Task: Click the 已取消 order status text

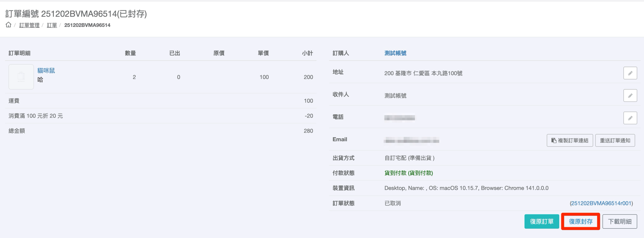Action: coord(392,203)
